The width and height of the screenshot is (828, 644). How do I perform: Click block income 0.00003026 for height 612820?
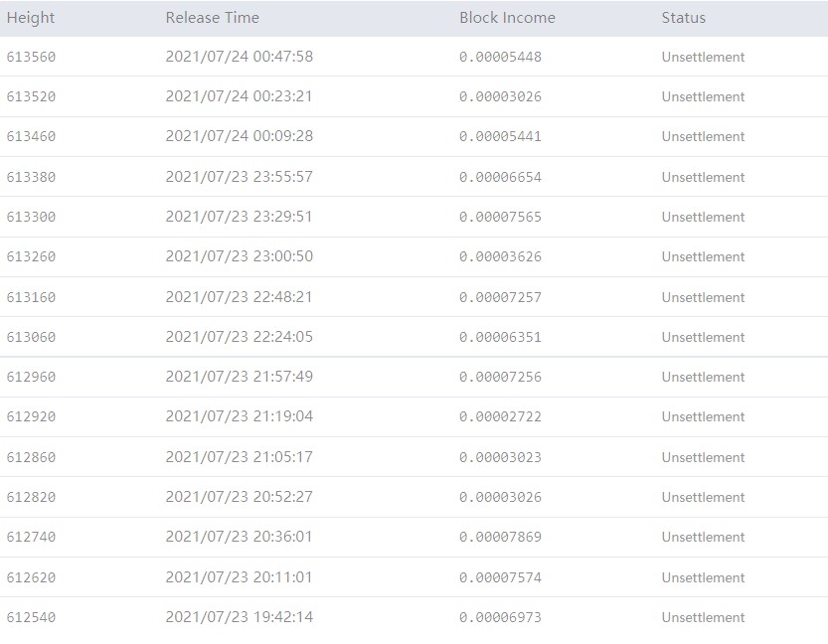pos(500,498)
